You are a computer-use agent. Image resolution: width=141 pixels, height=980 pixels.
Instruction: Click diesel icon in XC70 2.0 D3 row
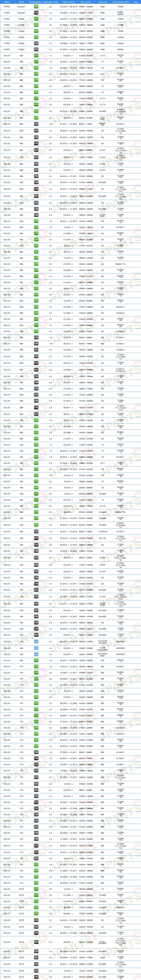[x=36, y=920]
